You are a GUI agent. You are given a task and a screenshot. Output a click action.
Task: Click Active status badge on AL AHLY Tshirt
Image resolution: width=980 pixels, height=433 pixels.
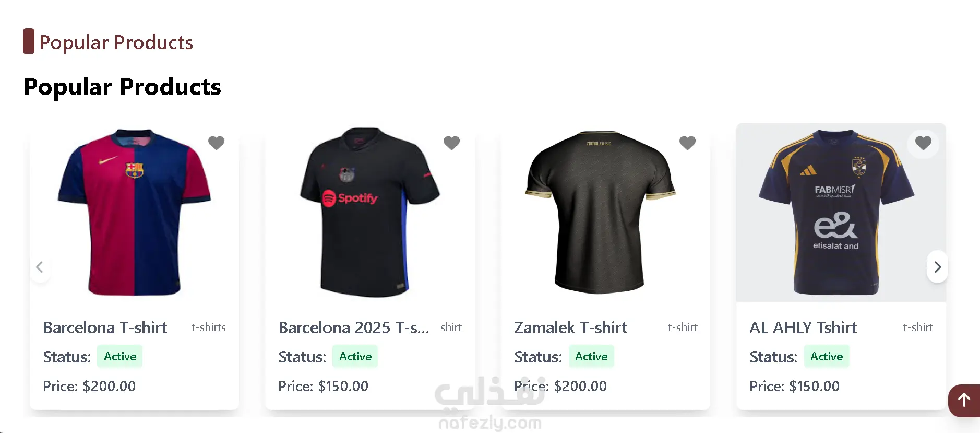[827, 357]
